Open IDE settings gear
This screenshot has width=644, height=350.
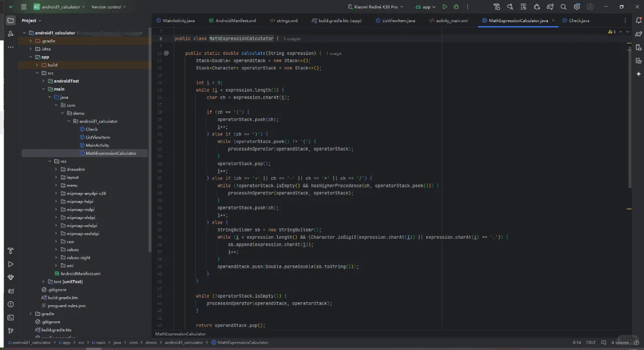pos(577,7)
